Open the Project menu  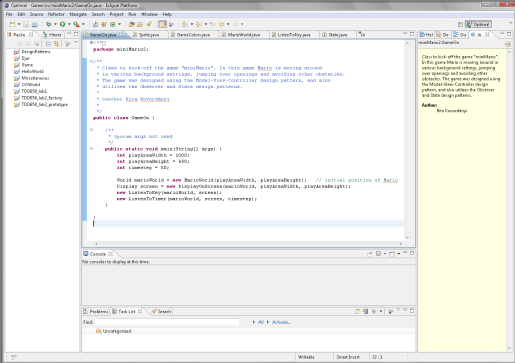[117, 14]
